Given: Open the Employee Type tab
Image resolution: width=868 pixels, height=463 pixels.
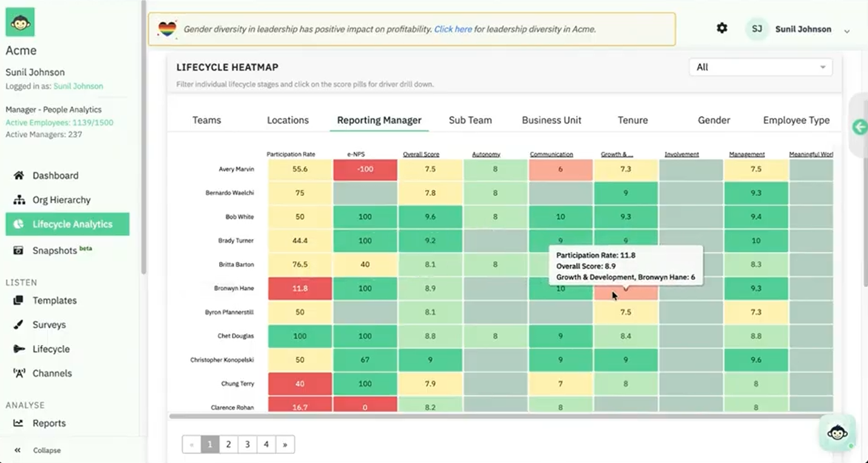Looking at the screenshot, I should 796,120.
